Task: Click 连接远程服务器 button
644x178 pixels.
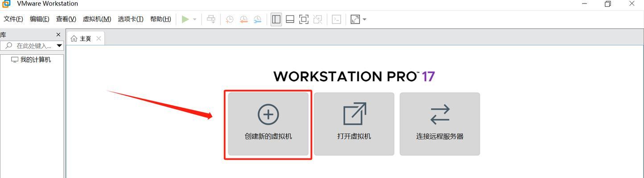Action: 440,124
